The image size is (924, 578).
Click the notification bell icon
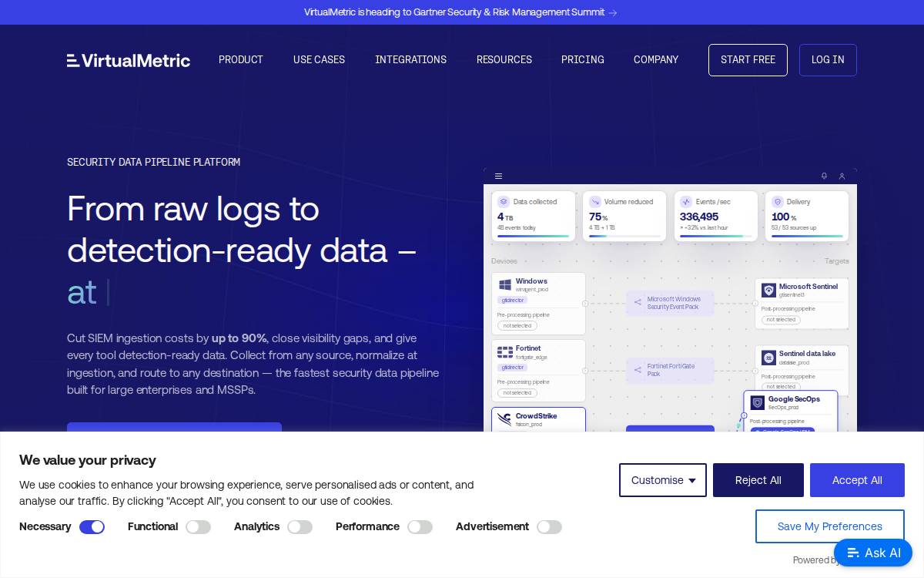point(824,176)
